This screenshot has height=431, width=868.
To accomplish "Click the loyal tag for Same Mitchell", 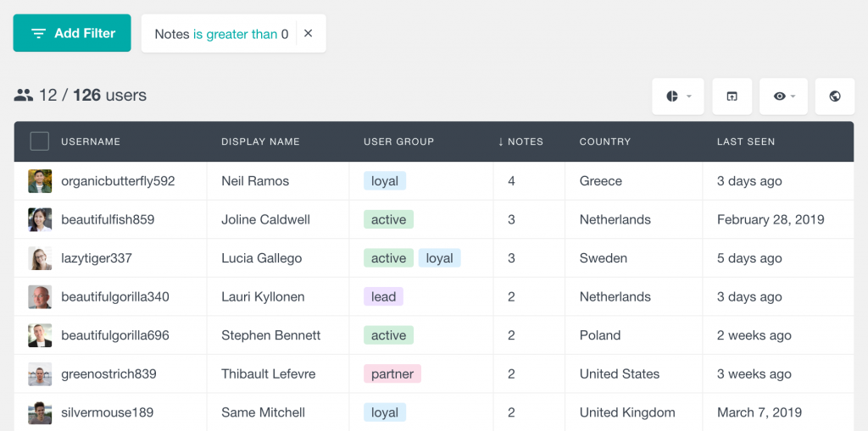I will coord(385,412).
